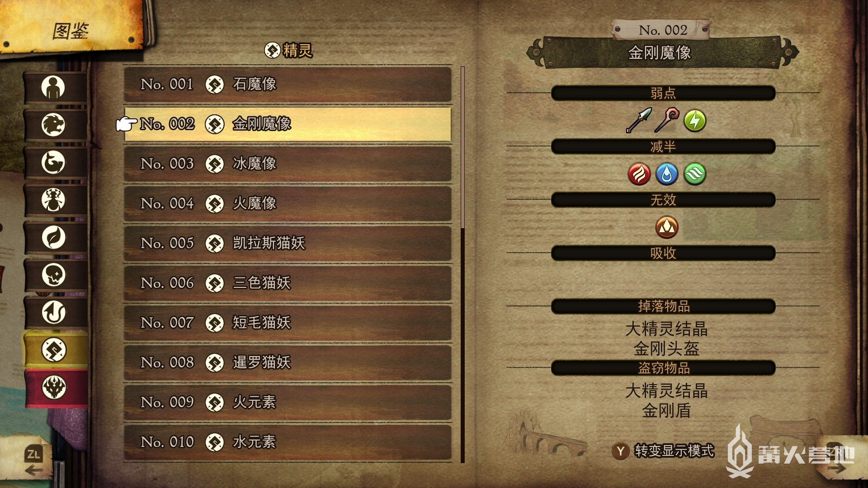The height and width of the screenshot is (488, 868).
Task: Click the water drop resistance icon
Action: pyautogui.click(x=667, y=174)
